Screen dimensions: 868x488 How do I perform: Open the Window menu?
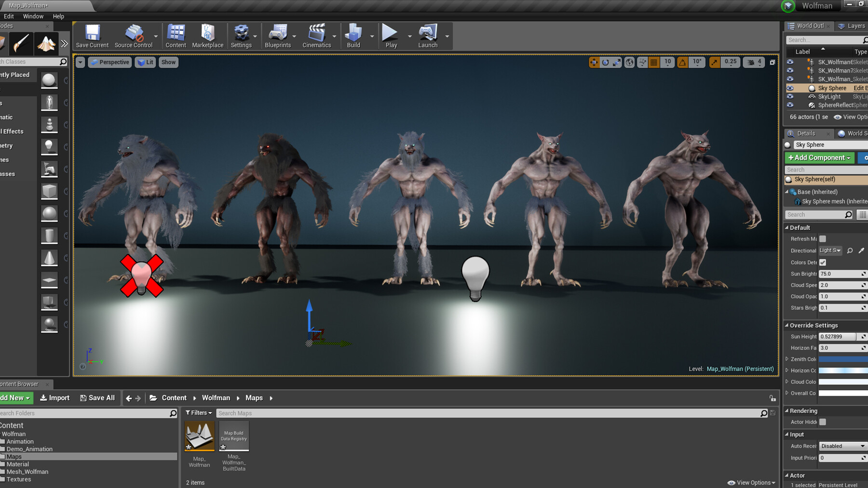33,16
